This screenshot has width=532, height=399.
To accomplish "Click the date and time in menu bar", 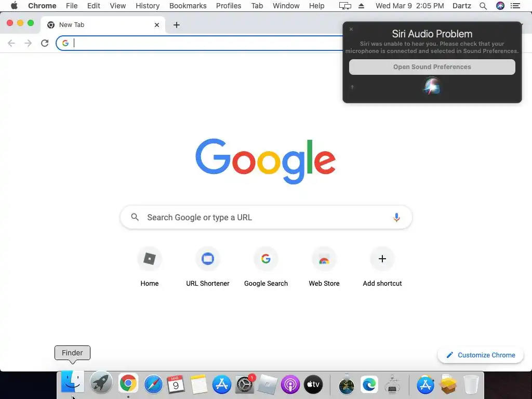I will pyautogui.click(x=409, y=6).
